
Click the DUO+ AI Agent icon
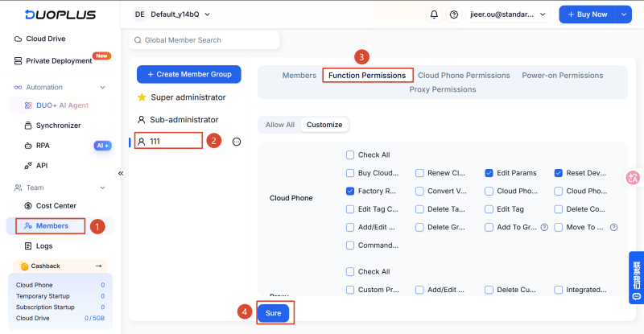click(x=28, y=105)
